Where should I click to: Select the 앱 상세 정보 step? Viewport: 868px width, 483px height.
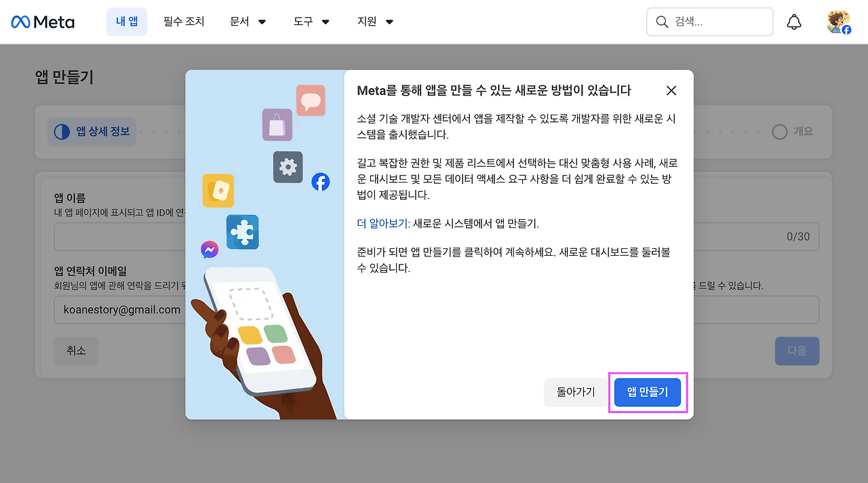point(92,132)
